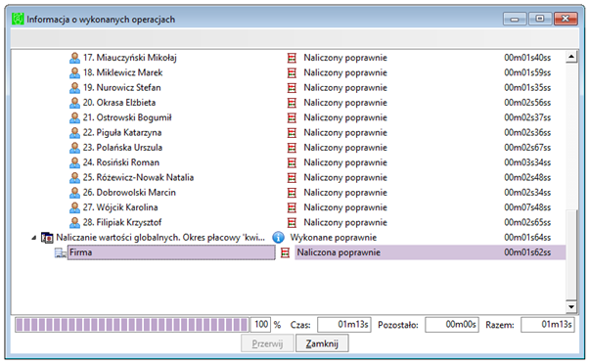The height and width of the screenshot is (364, 589).
Task: Click the person icon beside Filipiak Krzysztof
Action: click(x=74, y=222)
